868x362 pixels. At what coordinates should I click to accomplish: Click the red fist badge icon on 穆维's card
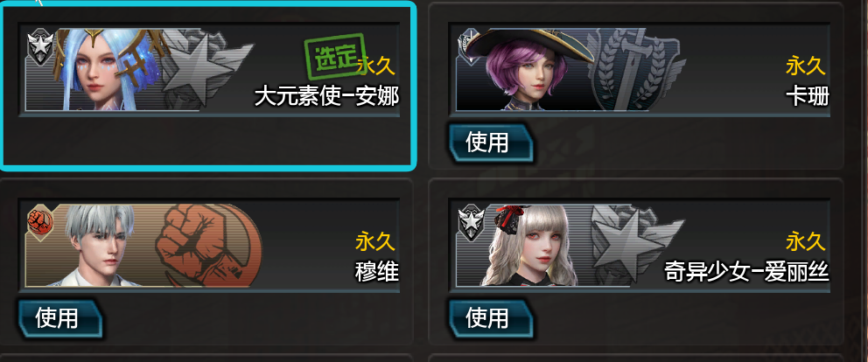tap(40, 221)
